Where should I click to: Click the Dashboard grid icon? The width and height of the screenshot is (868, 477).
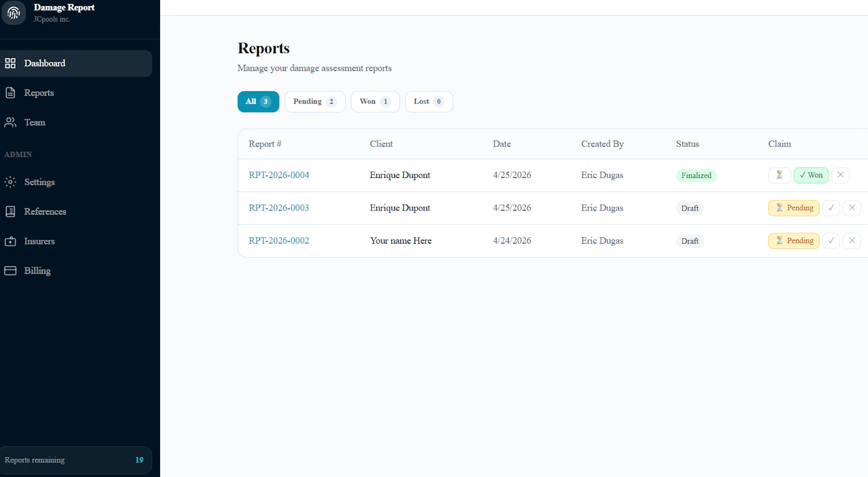tap(10, 63)
